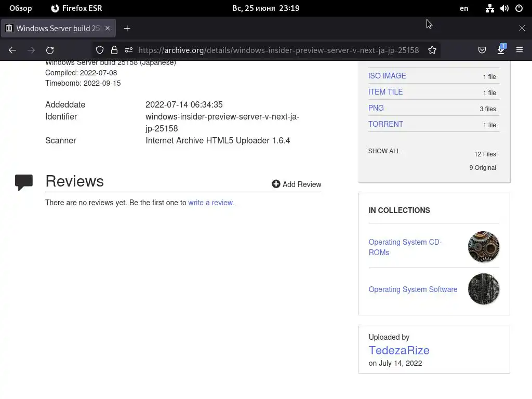Go back with the browser back arrow
The image size is (532, 399).
pyautogui.click(x=12, y=50)
